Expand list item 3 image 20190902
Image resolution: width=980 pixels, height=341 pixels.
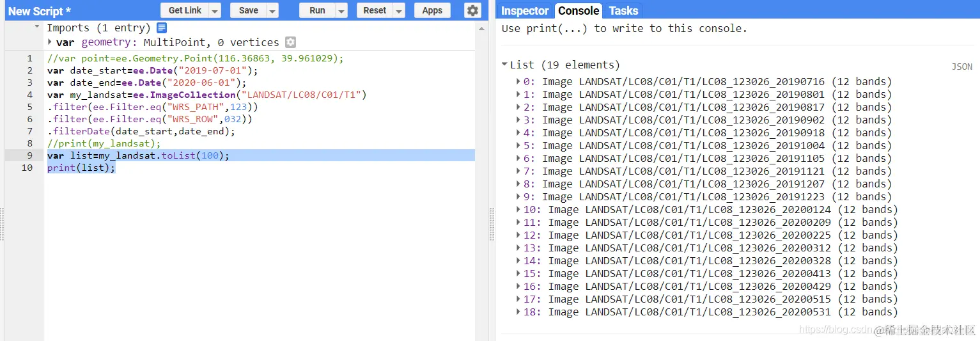[x=518, y=120]
